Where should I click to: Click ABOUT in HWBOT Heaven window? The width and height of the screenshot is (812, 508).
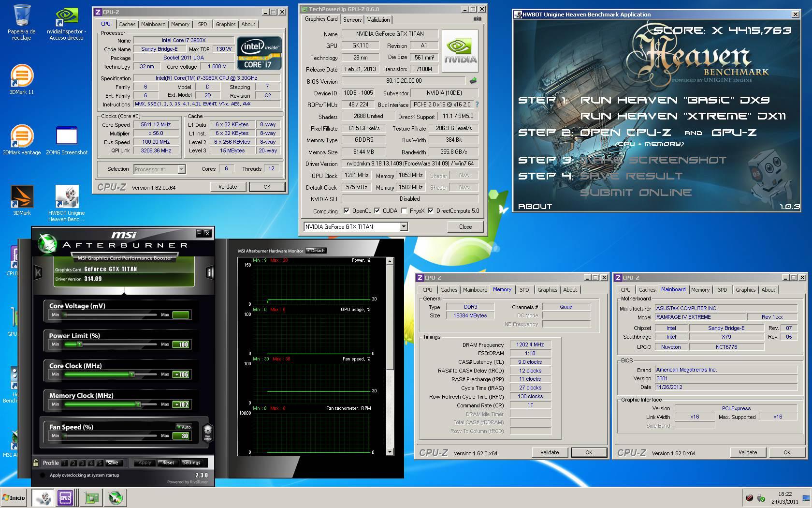tap(535, 207)
